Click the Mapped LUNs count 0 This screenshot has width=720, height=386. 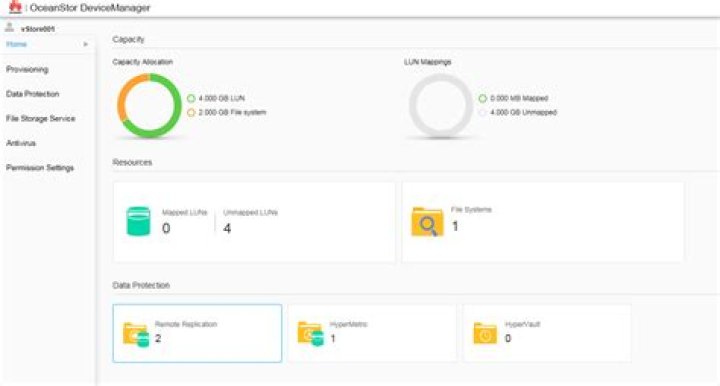click(x=166, y=228)
